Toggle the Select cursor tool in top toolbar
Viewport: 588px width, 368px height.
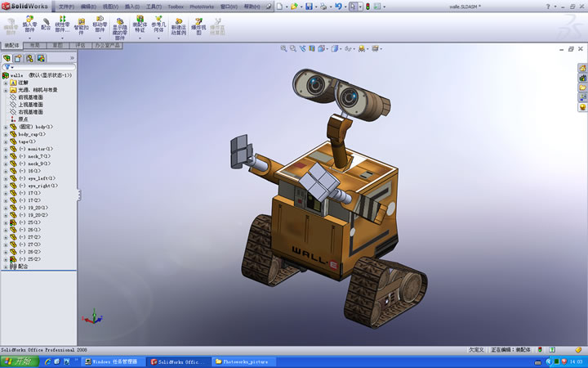353,7
